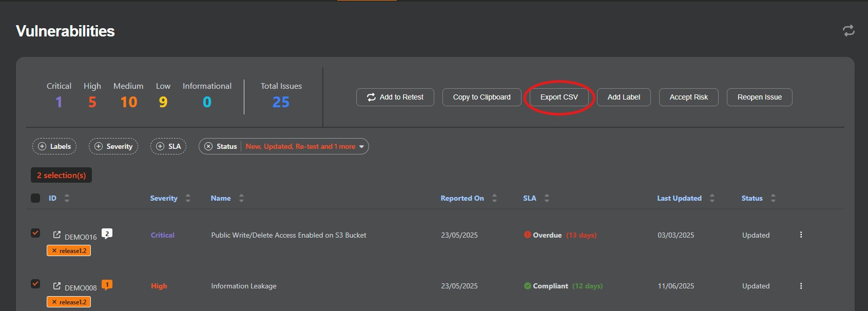Click the Accept Risk button

688,97
